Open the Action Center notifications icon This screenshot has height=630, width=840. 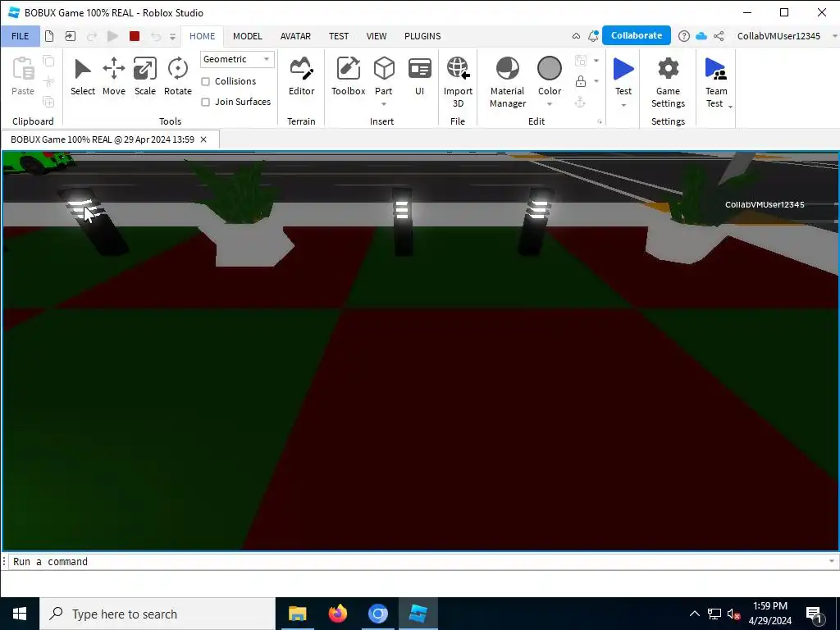coord(815,614)
